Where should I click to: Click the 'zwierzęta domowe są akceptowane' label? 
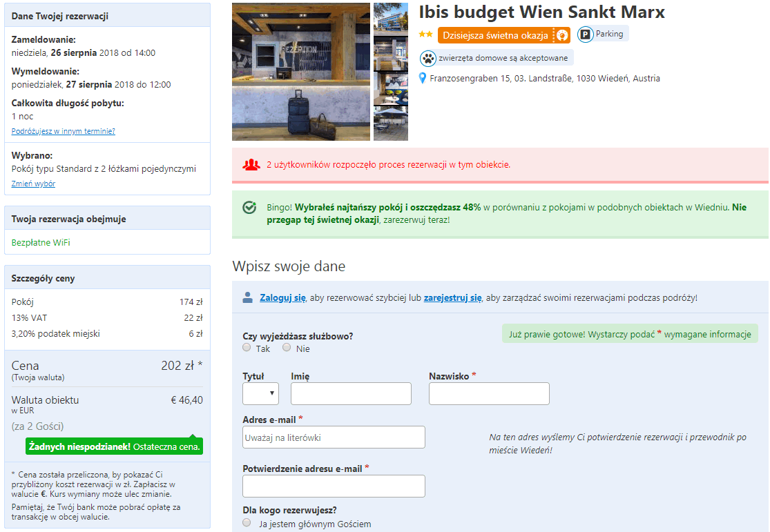click(503, 58)
